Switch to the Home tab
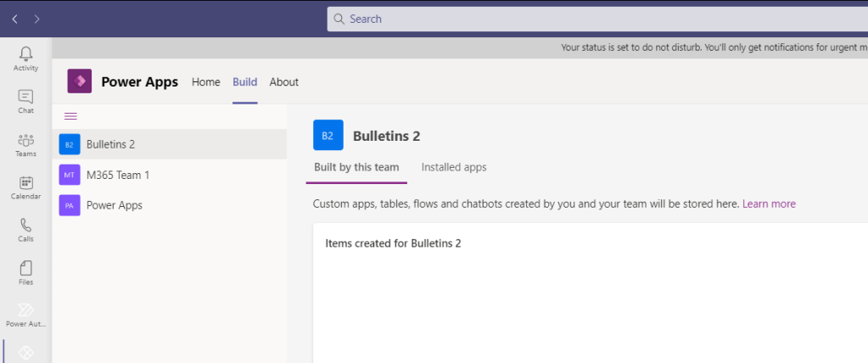 point(205,82)
